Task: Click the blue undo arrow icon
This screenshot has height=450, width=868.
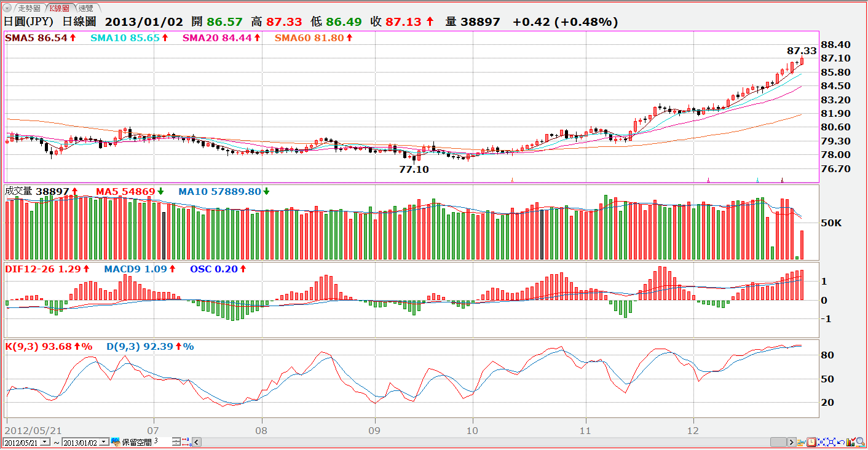Action: (x=841, y=442)
